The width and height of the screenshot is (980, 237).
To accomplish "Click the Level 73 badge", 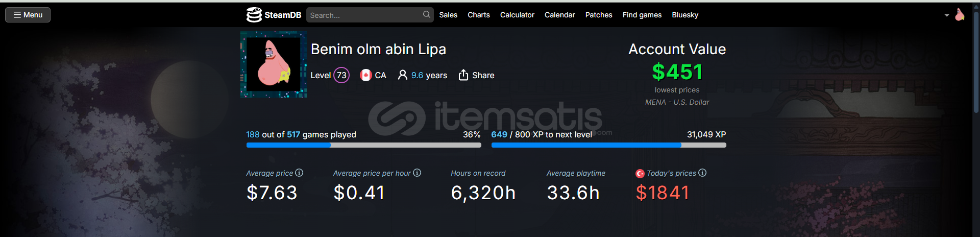I will [x=341, y=75].
